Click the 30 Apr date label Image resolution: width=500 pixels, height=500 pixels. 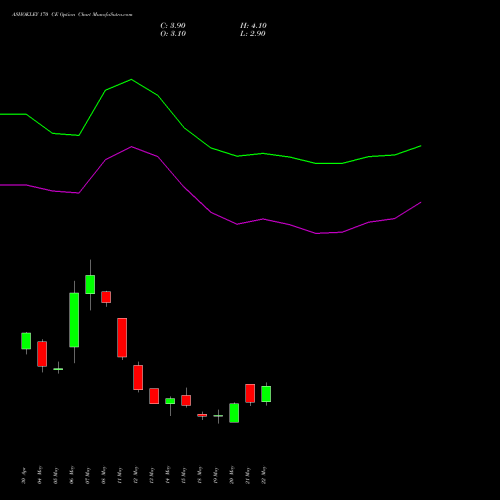[x=24, y=475]
